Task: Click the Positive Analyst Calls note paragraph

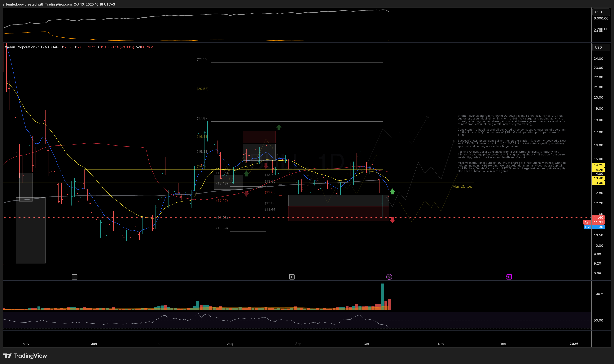Action: tap(512, 154)
